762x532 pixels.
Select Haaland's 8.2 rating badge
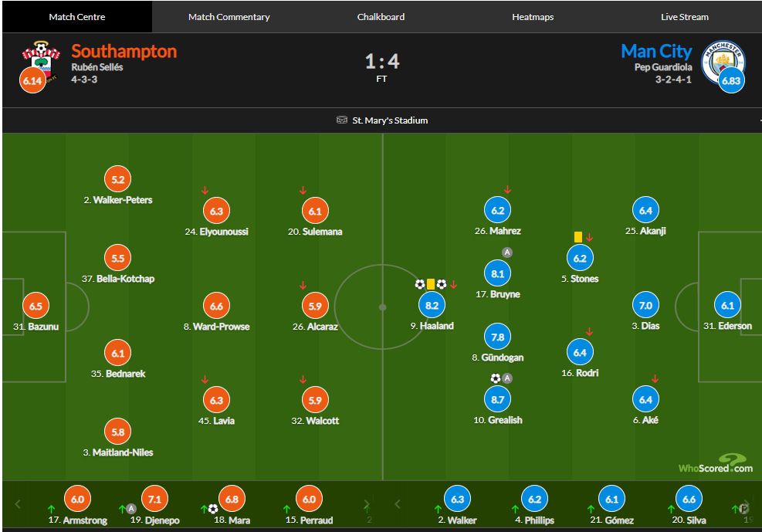(432, 306)
